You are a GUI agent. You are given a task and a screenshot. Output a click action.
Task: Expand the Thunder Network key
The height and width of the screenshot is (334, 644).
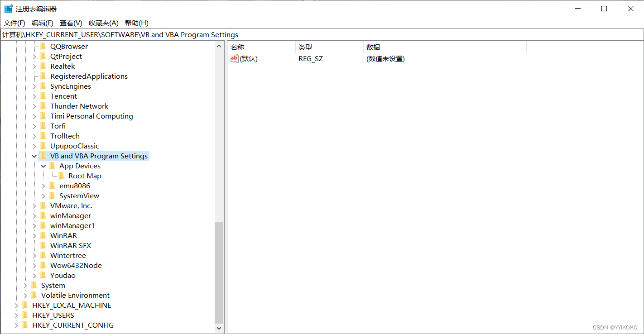[x=34, y=106]
